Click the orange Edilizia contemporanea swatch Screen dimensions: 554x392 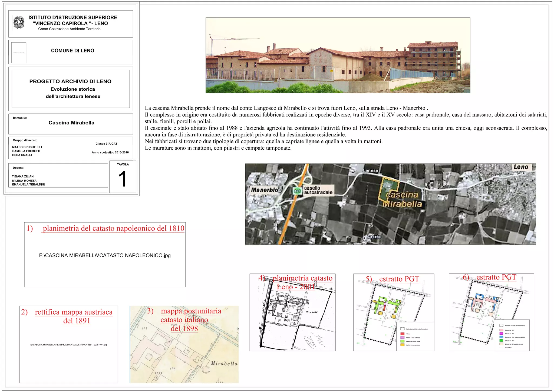coord(403,345)
